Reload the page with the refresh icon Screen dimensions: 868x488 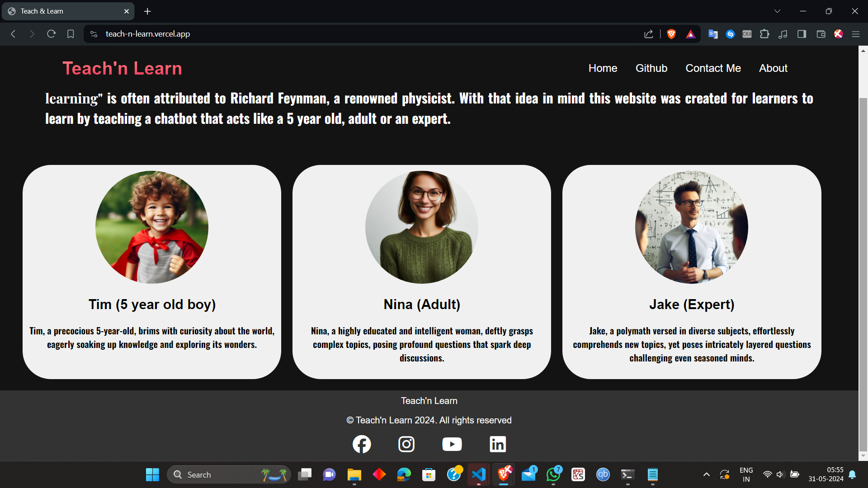(51, 34)
